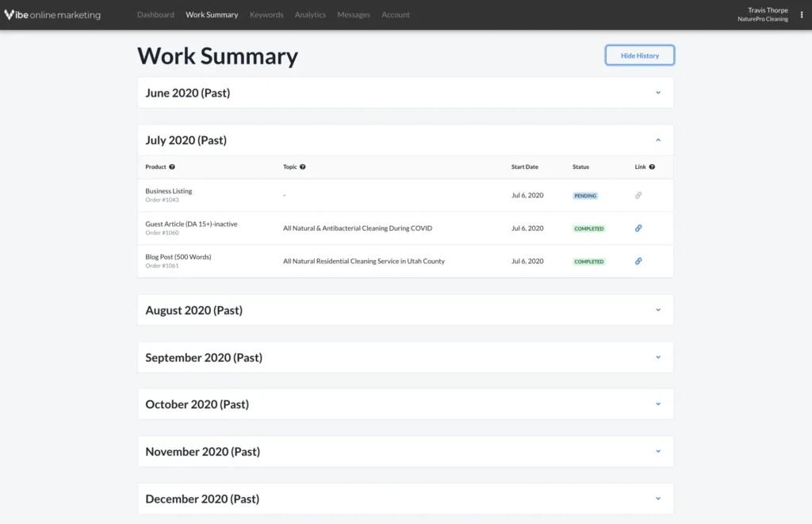This screenshot has height=524, width=812.
Task: Click the help icon next to Link
Action: 652,167
